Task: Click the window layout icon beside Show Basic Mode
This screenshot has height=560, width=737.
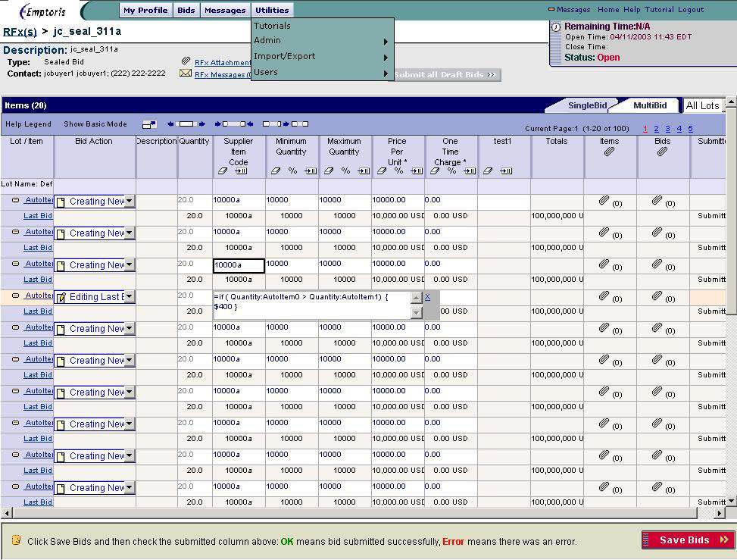Action: point(149,124)
